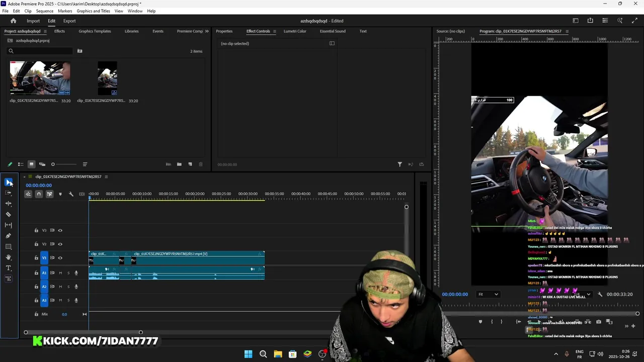Click the Clear trash icon in project panel

201,164
